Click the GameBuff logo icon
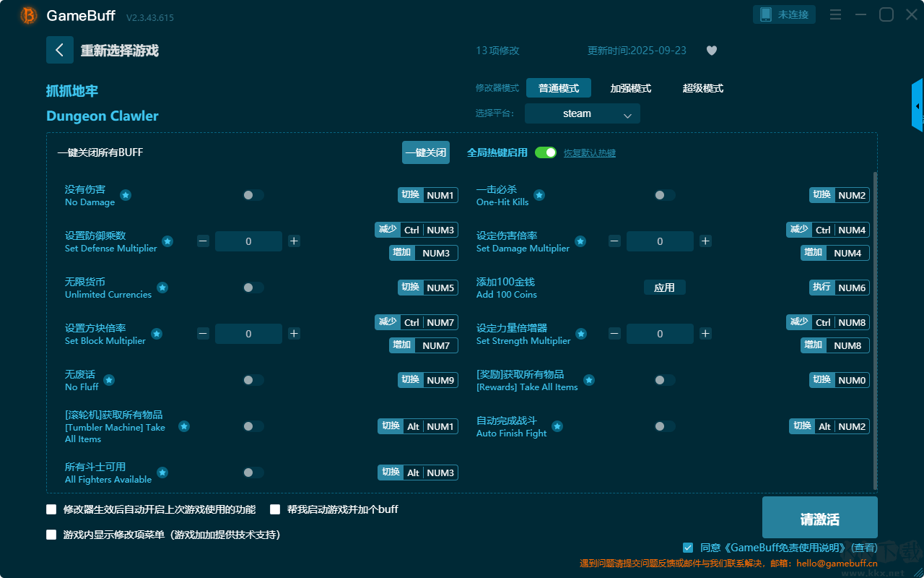 coord(29,15)
